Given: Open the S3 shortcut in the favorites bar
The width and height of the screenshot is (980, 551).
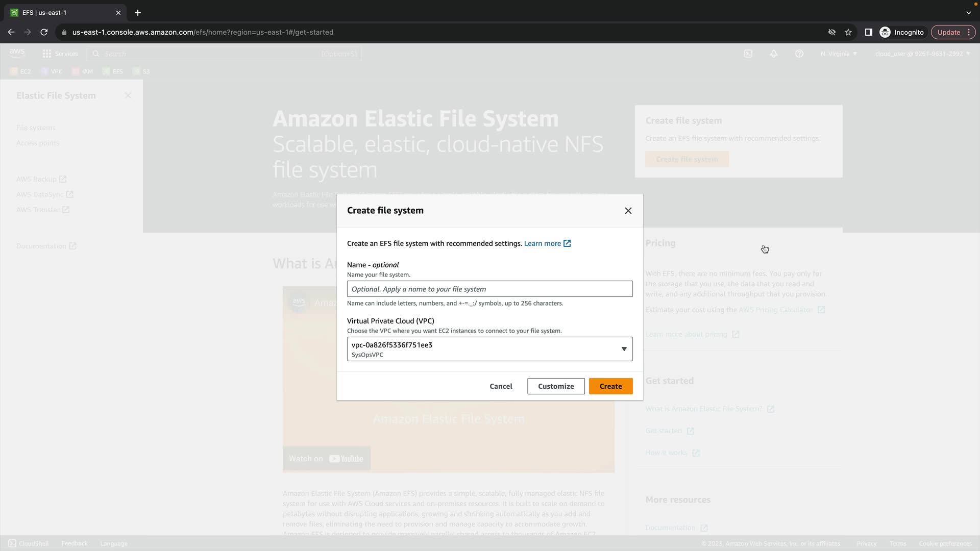Looking at the screenshot, I should click(141, 71).
